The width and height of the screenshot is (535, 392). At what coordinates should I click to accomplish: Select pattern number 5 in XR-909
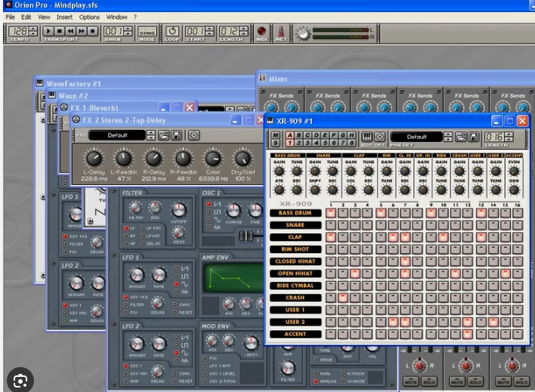click(325, 143)
